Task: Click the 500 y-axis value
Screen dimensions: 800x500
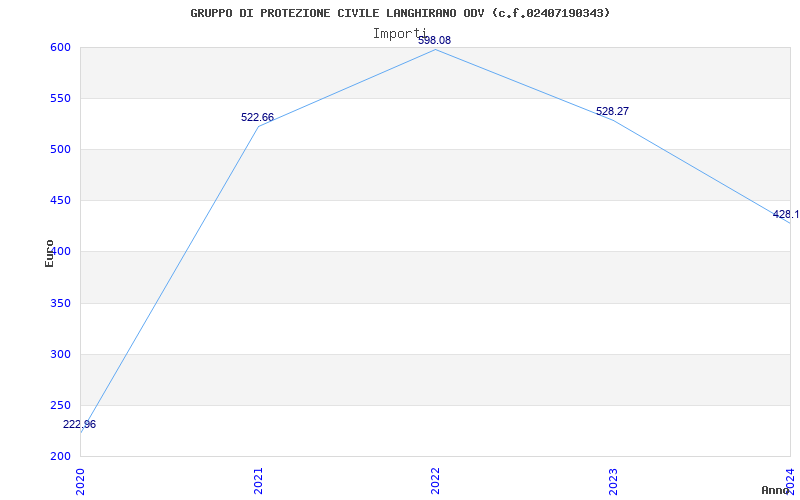Action: (x=60, y=149)
